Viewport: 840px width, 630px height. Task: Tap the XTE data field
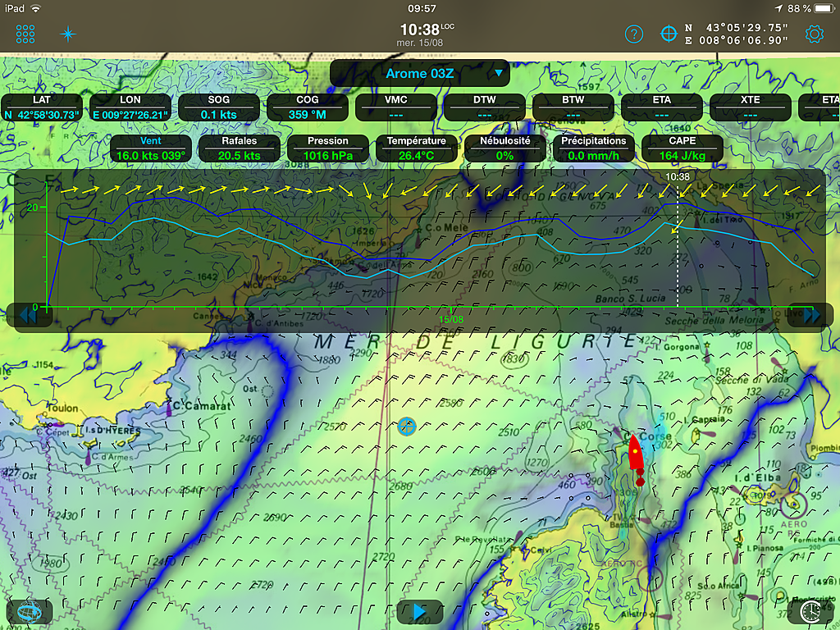(750, 107)
